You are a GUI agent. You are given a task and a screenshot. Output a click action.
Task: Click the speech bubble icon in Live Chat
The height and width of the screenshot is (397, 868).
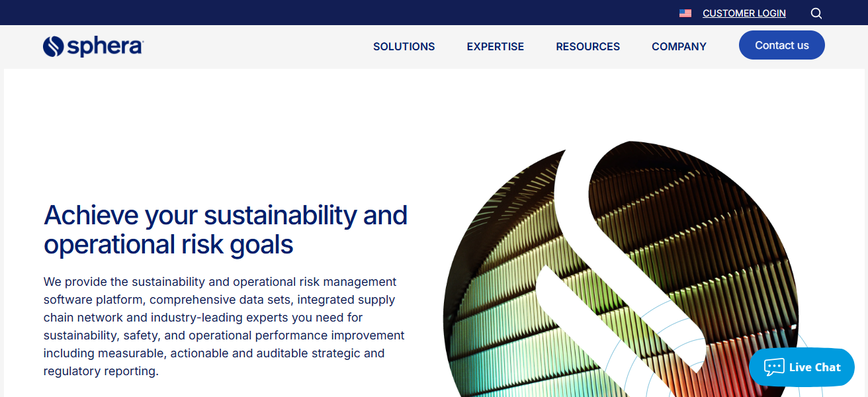[773, 367]
